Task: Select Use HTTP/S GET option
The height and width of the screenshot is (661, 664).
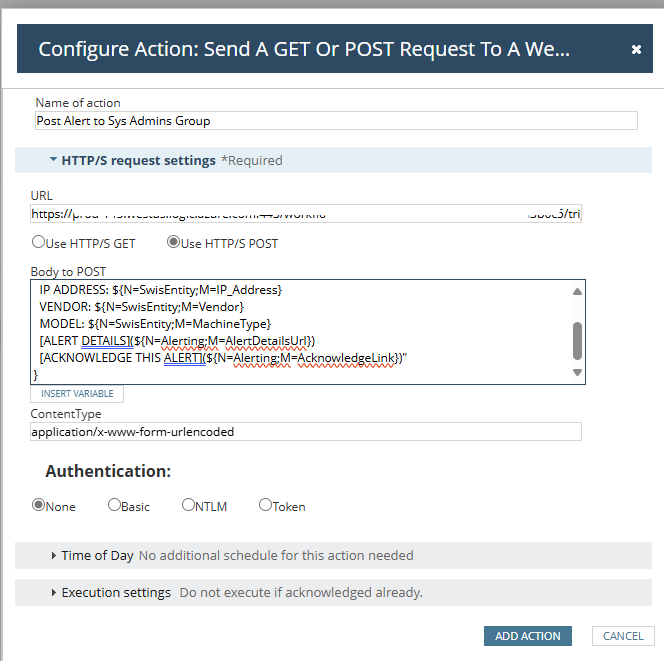Action: coord(39,242)
